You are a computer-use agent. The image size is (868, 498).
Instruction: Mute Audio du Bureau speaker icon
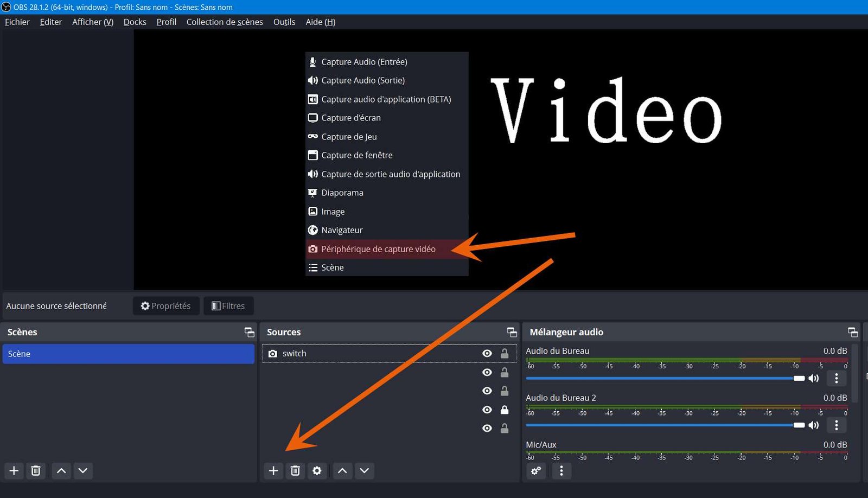[814, 378]
